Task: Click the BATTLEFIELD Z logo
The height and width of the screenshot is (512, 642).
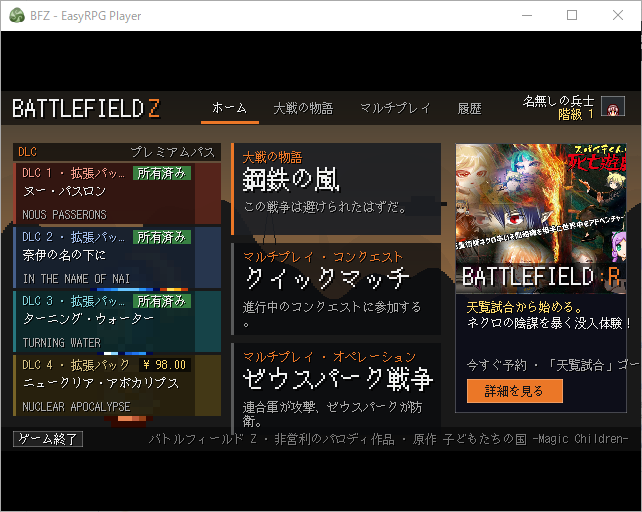Action: coord(86,109)
